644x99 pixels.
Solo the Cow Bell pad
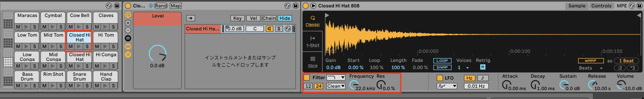point(87,27)
